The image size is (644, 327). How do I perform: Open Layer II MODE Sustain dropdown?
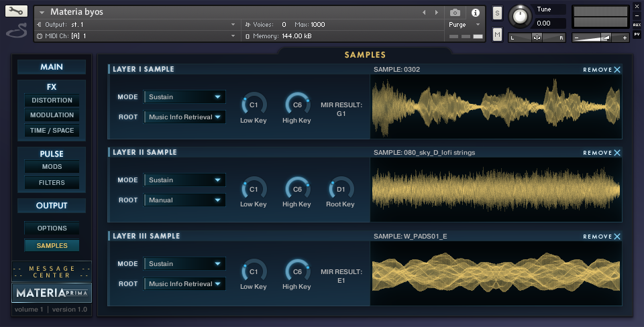[x=184, y=180]
